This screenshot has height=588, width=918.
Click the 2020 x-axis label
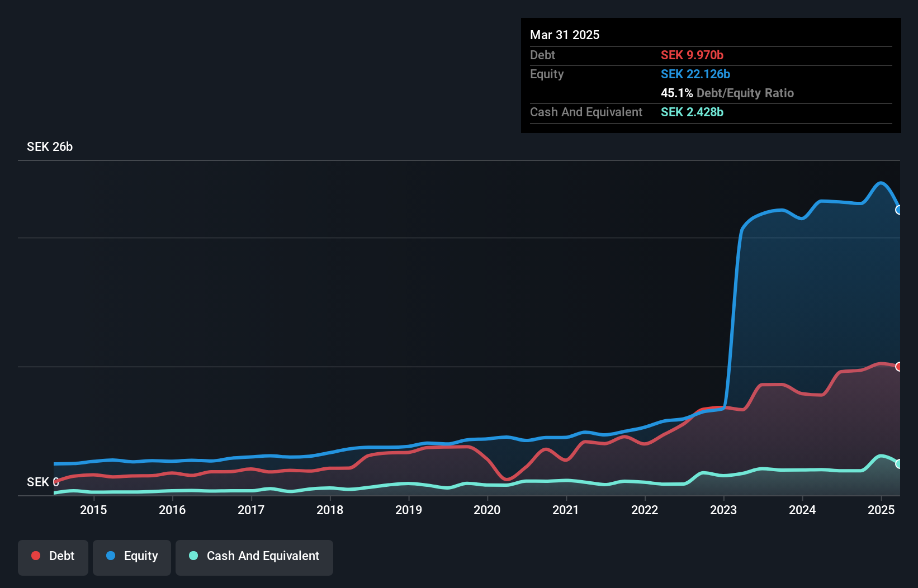[x=488, y=510]
